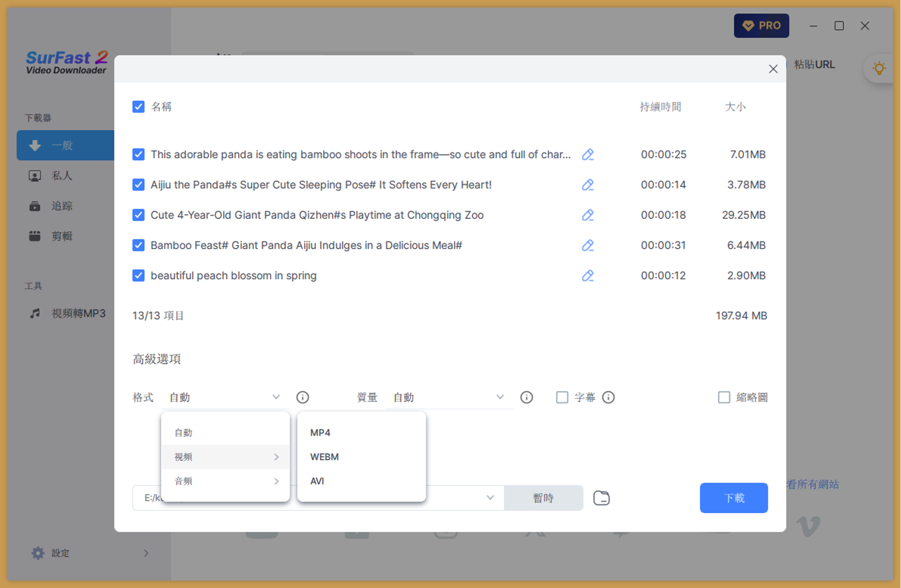Toggle the select-all 名稱 checkbox

pyautogui.click(x=139, y=107)
